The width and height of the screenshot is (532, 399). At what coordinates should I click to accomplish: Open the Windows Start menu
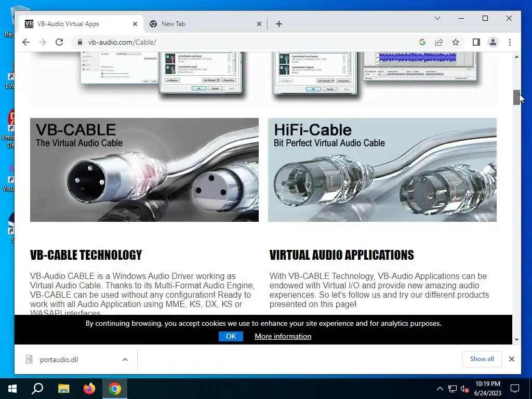pos(12,389)
